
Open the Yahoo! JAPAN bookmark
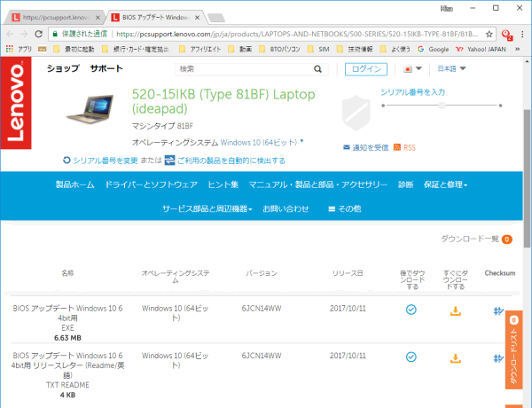(481, 49)
